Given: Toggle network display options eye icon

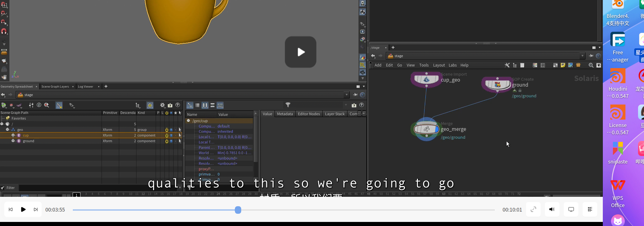Looking at the screenshot, I should 599,65.
